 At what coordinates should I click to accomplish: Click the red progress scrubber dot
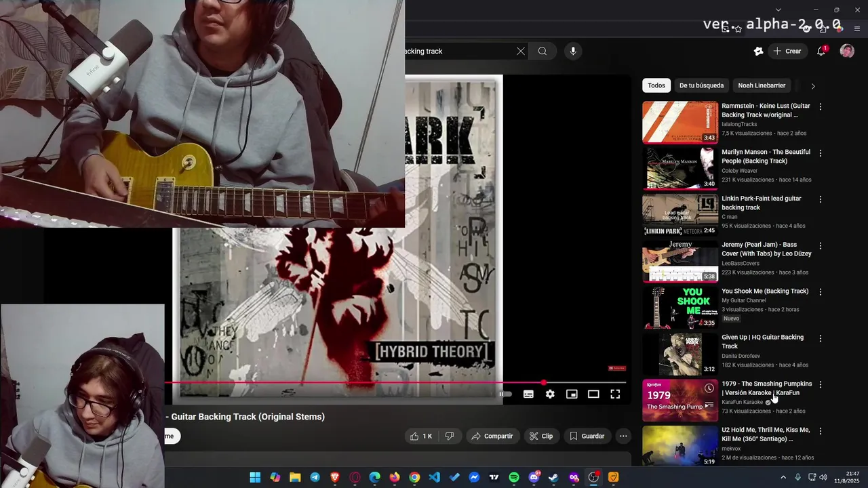[543, 383]
